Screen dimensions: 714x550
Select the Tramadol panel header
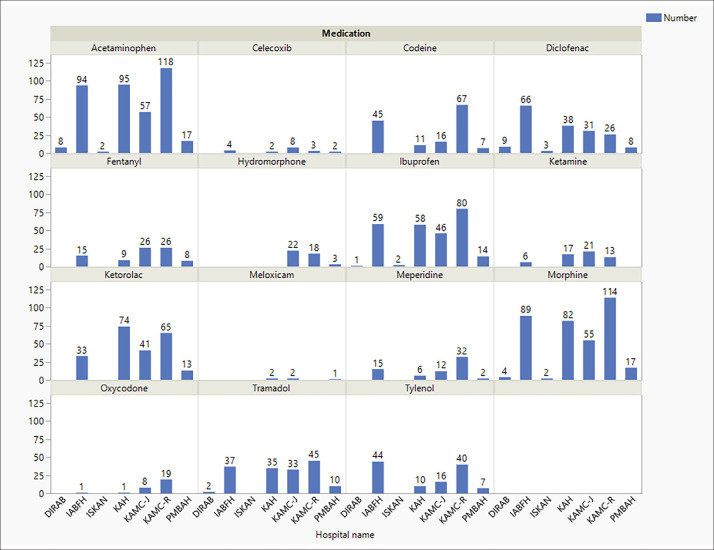[x=272, y=388]
